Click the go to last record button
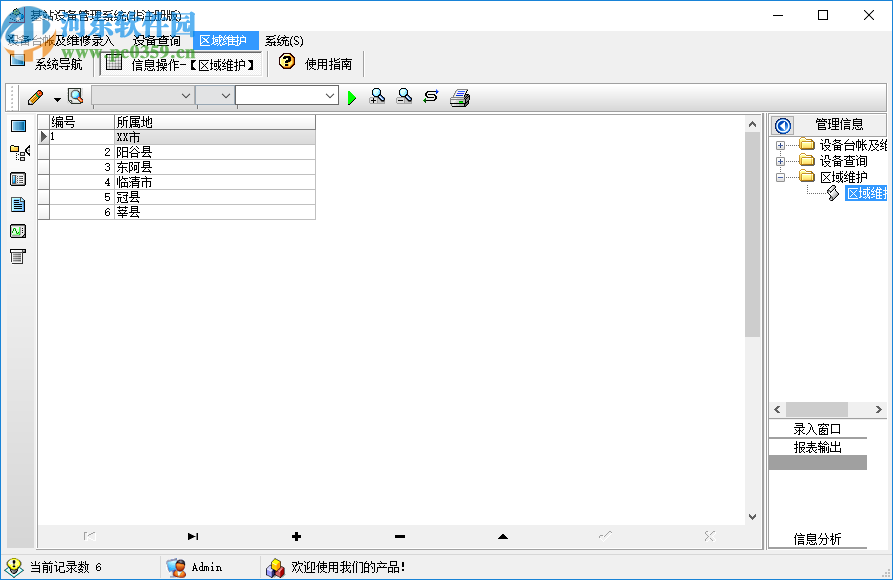The image size is (893, 580). click(193, 536)
